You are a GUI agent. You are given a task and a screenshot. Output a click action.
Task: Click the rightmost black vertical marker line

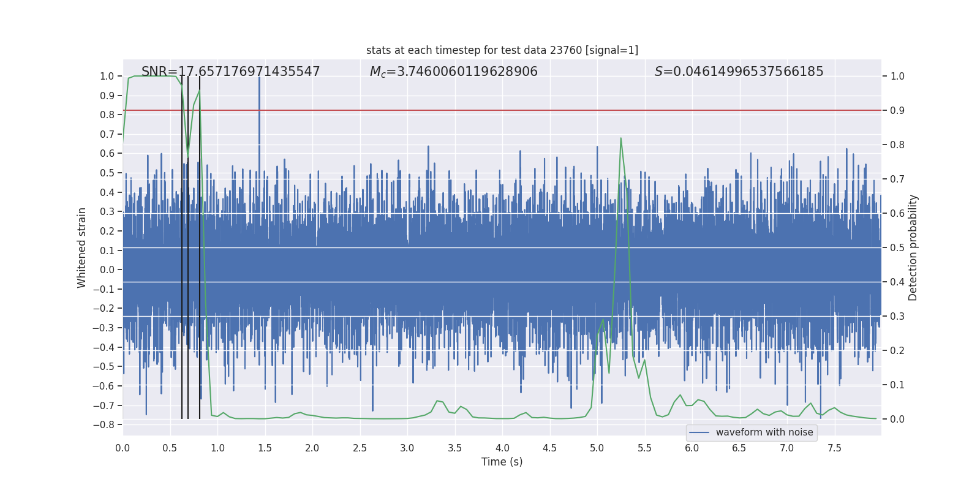pos(200,245)
